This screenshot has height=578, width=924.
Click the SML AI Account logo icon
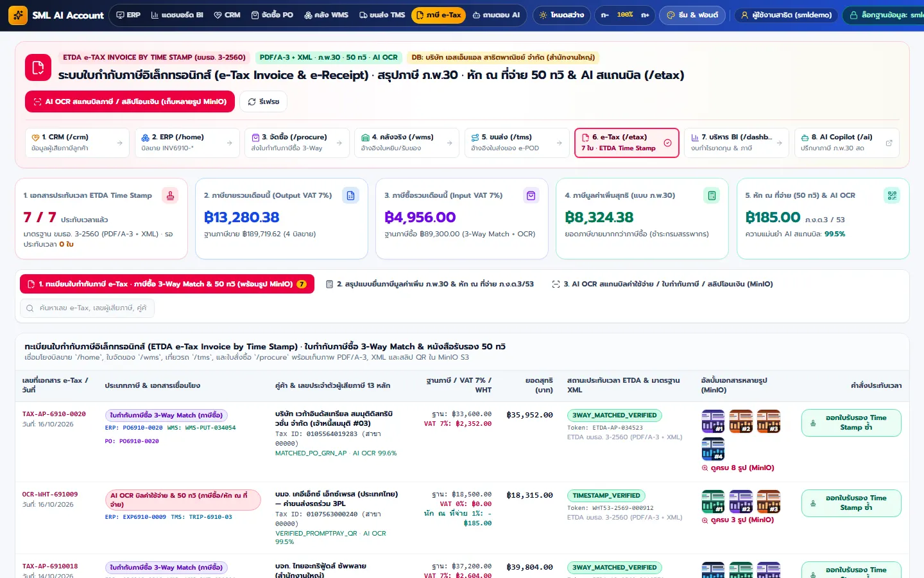click(x=18, y=15)
